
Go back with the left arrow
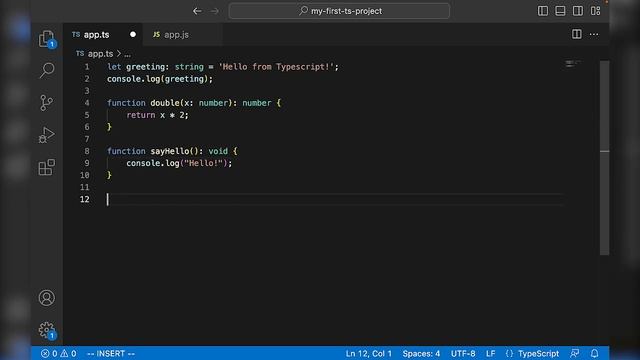[x=197, y=11]
